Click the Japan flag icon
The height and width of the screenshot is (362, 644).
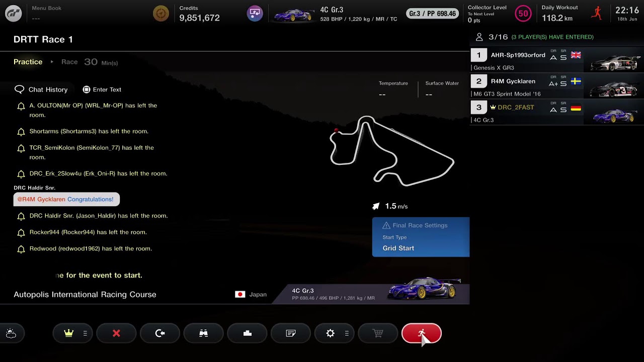click(x=240, y=294)
